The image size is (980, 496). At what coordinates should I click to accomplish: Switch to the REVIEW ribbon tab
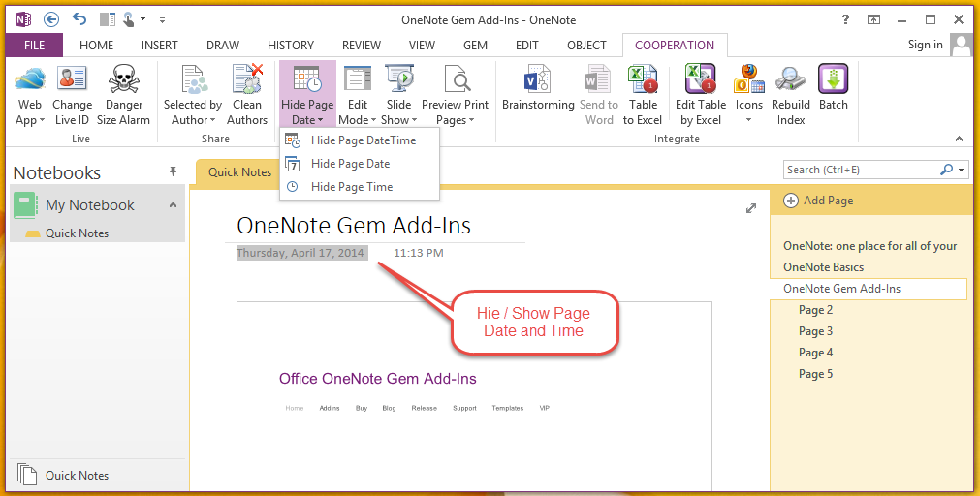pyautogui.click(x=362, y=45)
